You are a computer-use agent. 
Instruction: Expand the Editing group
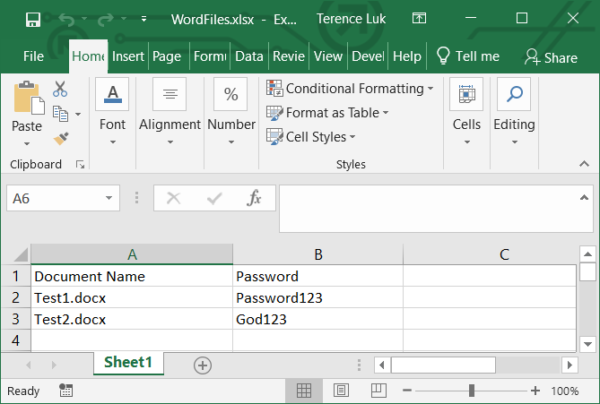514,112
